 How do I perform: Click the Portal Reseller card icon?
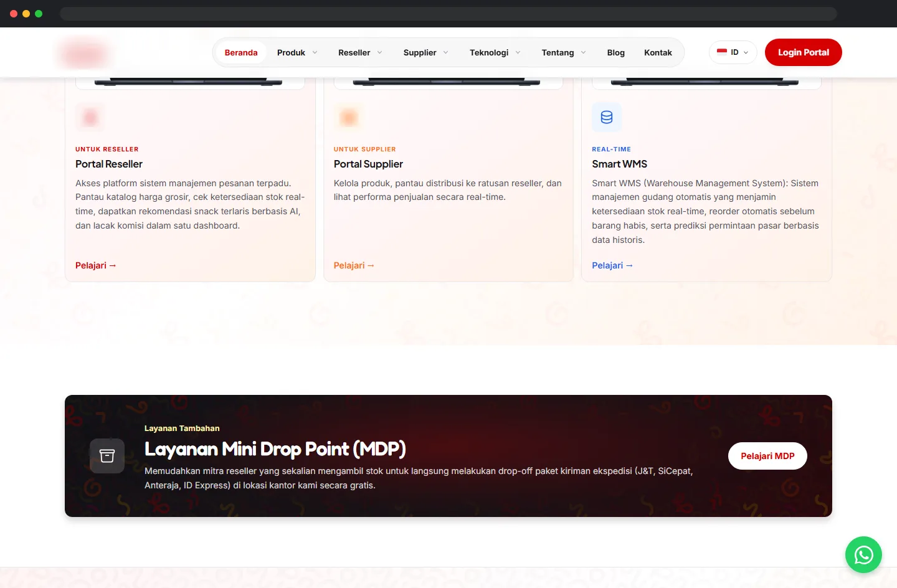point(90,117)
